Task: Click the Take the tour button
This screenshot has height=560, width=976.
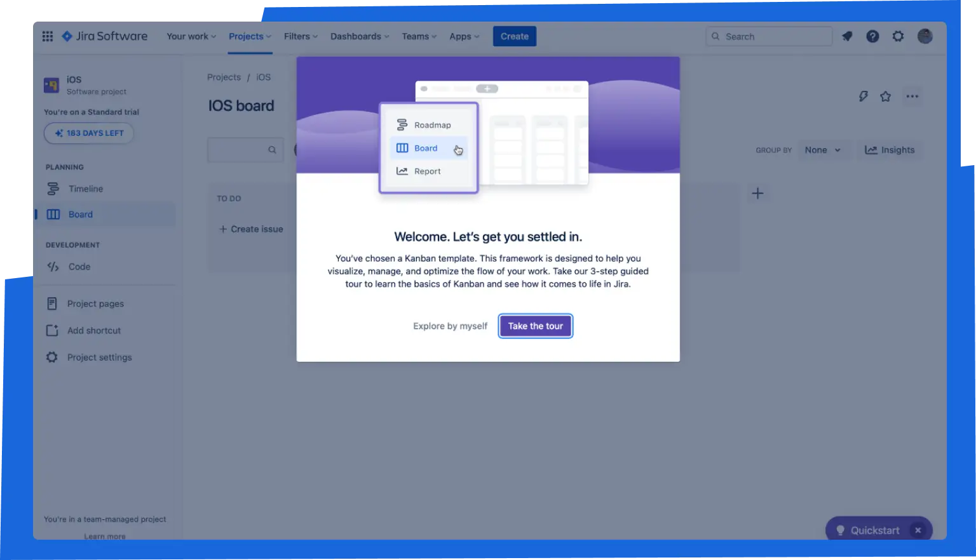Action: click(x=536, y=326)
